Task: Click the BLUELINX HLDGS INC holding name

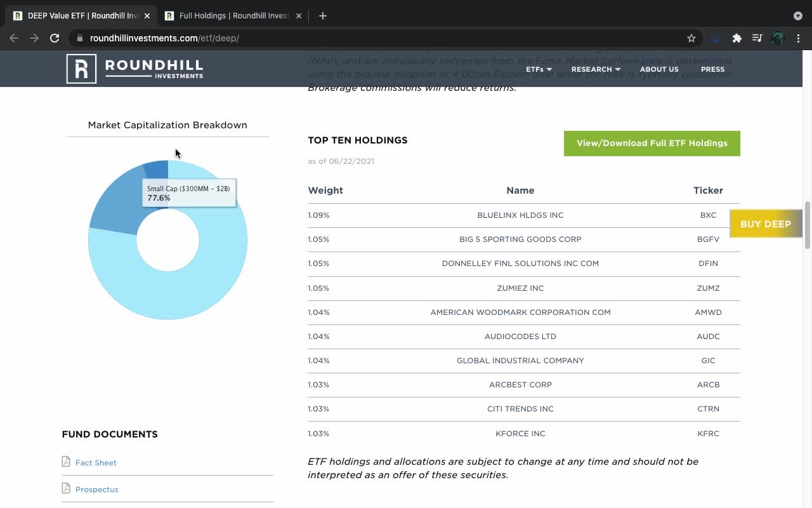Action: 520,215
